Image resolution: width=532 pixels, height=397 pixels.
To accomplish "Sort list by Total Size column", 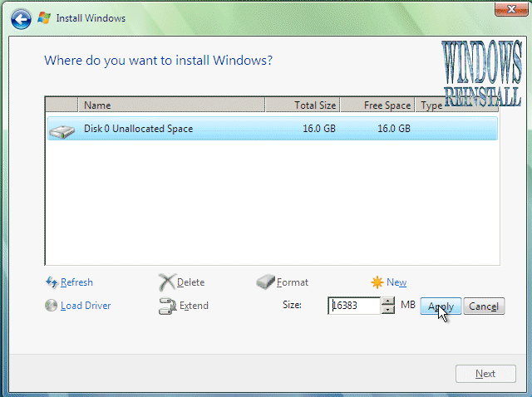I will pyautogui.click(x=303, y=105).
